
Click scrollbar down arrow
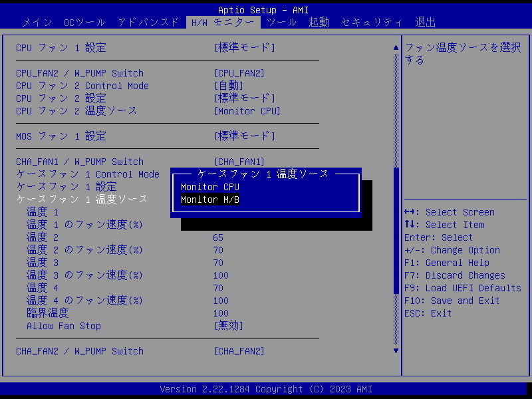pos(396,351)
